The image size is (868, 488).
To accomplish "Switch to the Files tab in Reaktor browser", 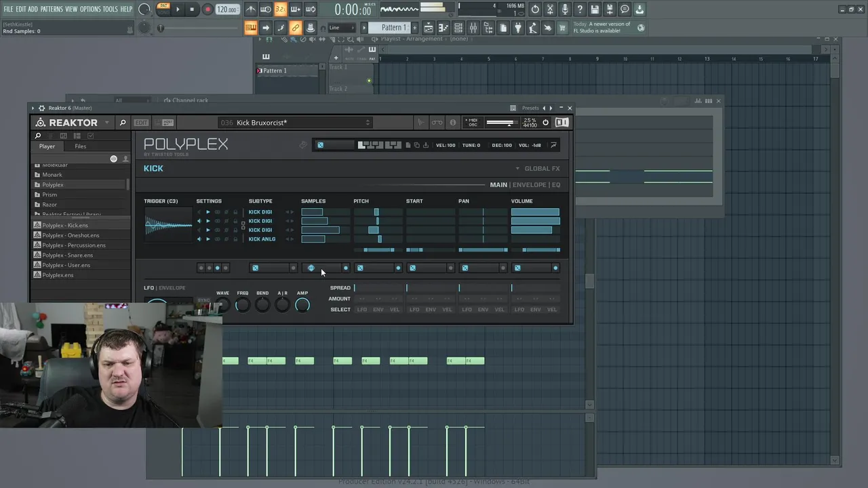I will tap(80, 146).
